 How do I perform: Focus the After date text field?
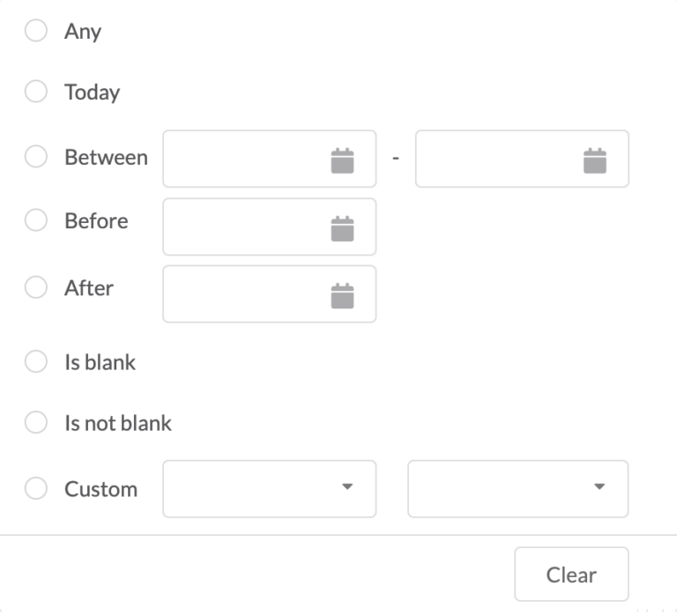(270, 294)
